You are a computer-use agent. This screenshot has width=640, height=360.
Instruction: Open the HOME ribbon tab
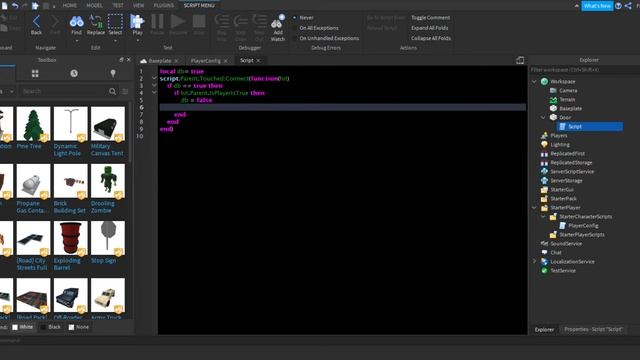click(69, 5)
